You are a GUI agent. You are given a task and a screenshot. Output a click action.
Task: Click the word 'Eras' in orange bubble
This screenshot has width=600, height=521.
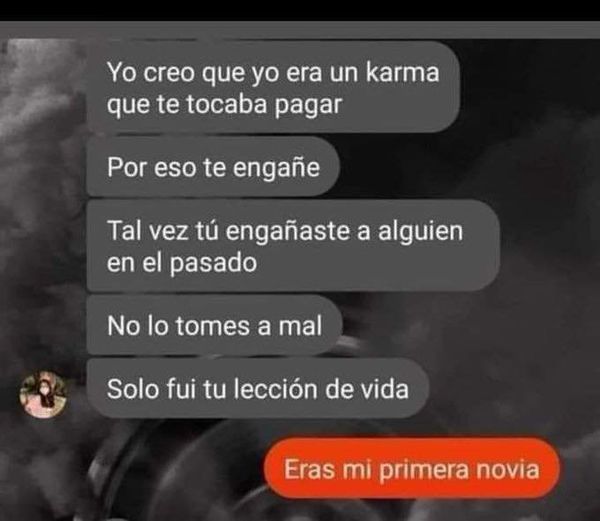(309, 469)
